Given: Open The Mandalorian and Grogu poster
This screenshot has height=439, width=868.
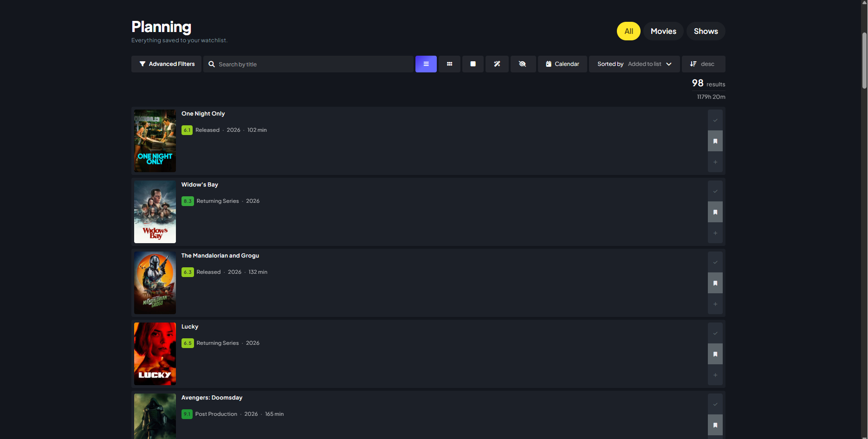Looking at the screenshot, I should 155,283.
